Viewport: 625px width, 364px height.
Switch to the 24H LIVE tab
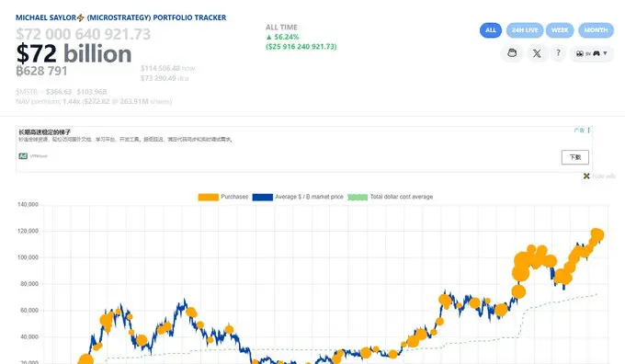tap(525, 30)
